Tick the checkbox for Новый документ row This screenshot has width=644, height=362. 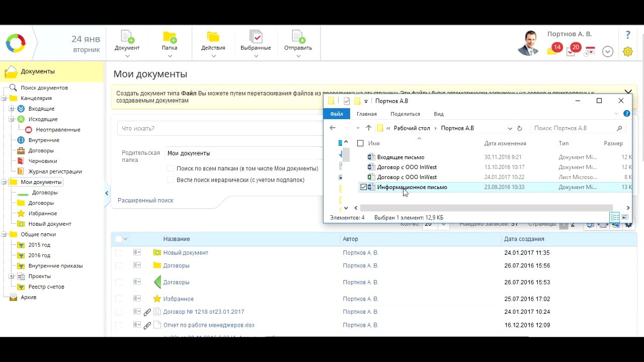(x=118, y=252)
